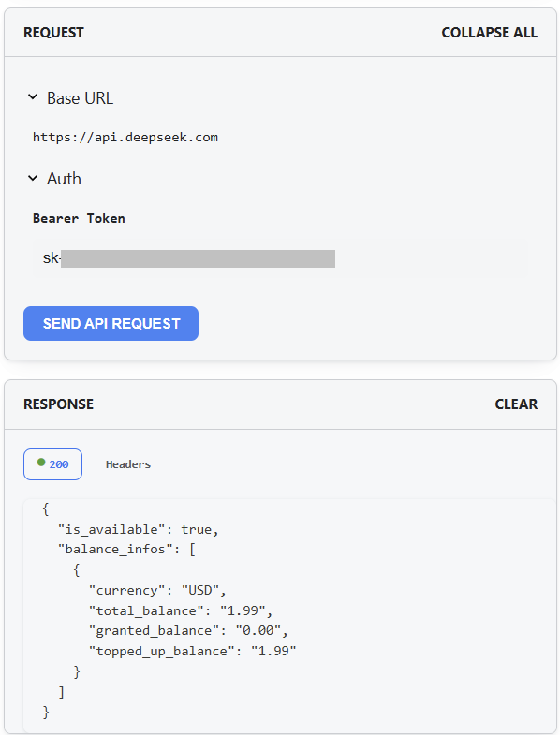Viewport: 560px width, 735px height.
Task: Click the "topped_up_balance" line
Action: coord(192,651)
